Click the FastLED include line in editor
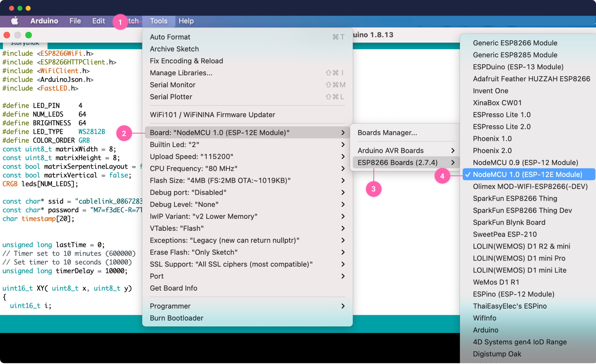Image resolution: width=596 pixels, height=364 pixels. [x=40, y=88]
